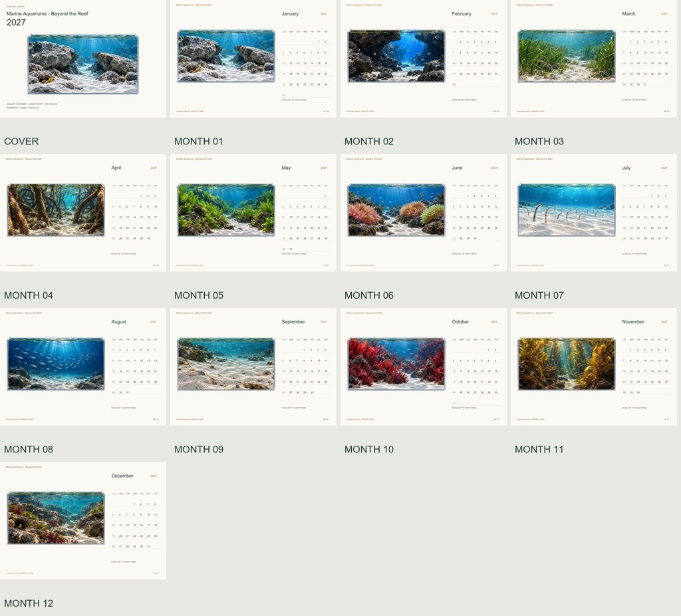This screenshot has height=616, width=681.
Task: Click the 'MONTH 04' label
Action: click(x=28, y=295)
